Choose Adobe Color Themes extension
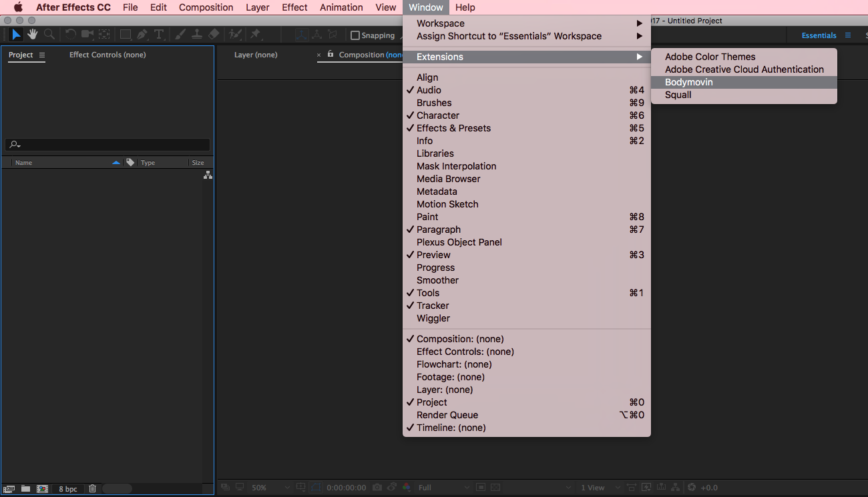Screen dimensions: 868x497 click(744, 57)
